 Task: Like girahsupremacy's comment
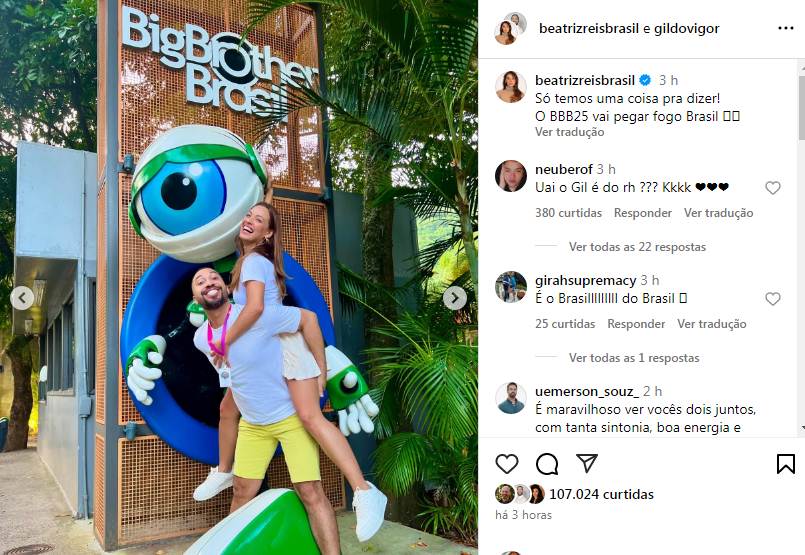pyautogui.click(x=773, y=299)
